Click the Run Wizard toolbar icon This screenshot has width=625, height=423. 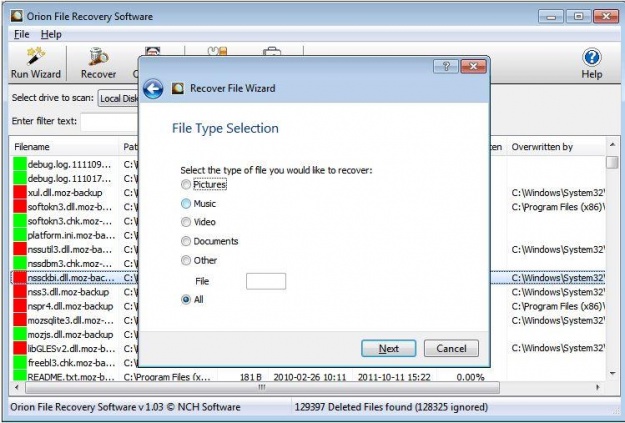tap(36, 56)
